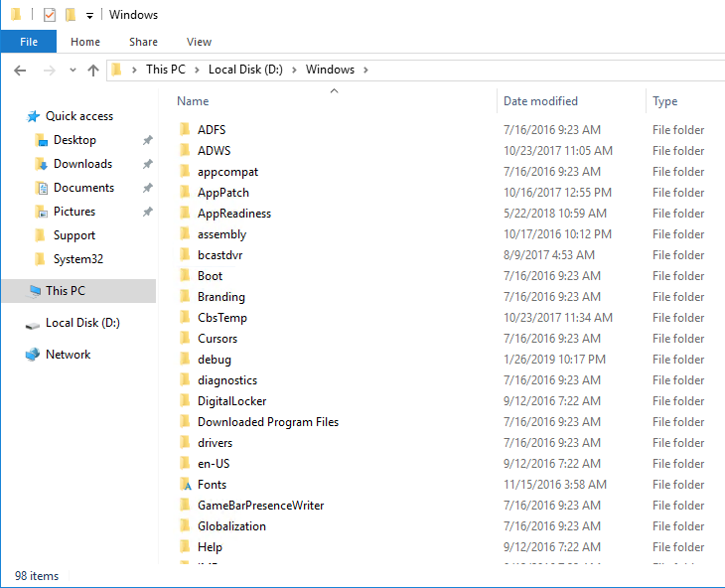Image resolution: width=725 pixels, height=588 pixels.
Task: Open Support folder in Quick access
Action: [x=74, y=235]
